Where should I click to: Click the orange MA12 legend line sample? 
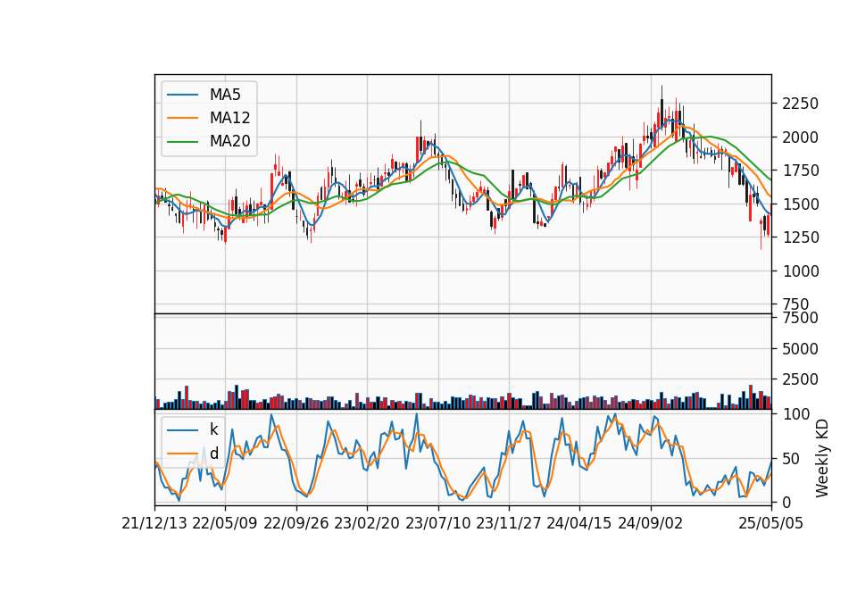click(182, 118)
